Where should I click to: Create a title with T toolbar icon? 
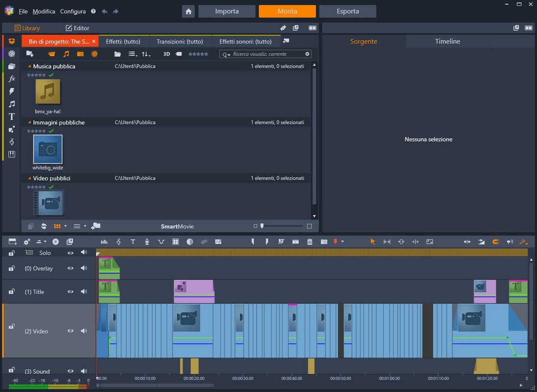[x=133, y=242]
